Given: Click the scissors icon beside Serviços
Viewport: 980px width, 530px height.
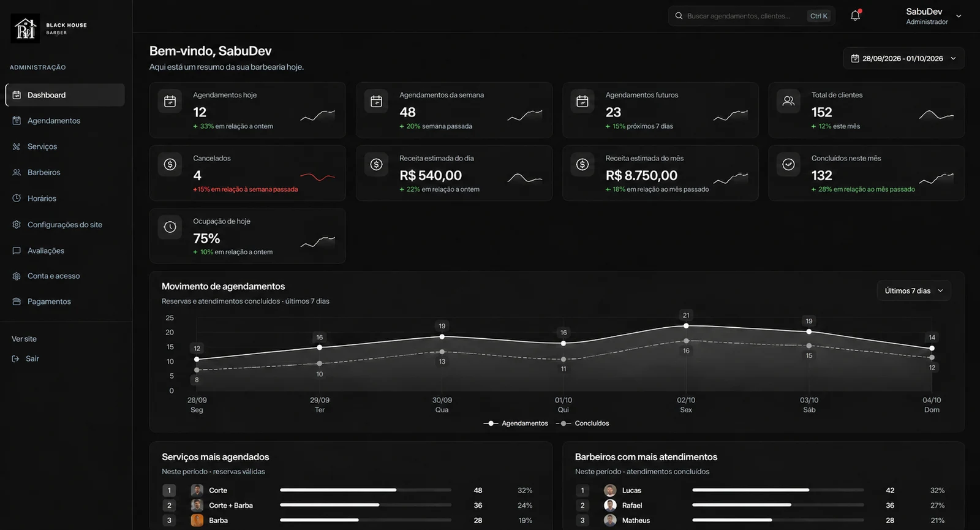Looking at the screenshot, I should coord(17,146).
